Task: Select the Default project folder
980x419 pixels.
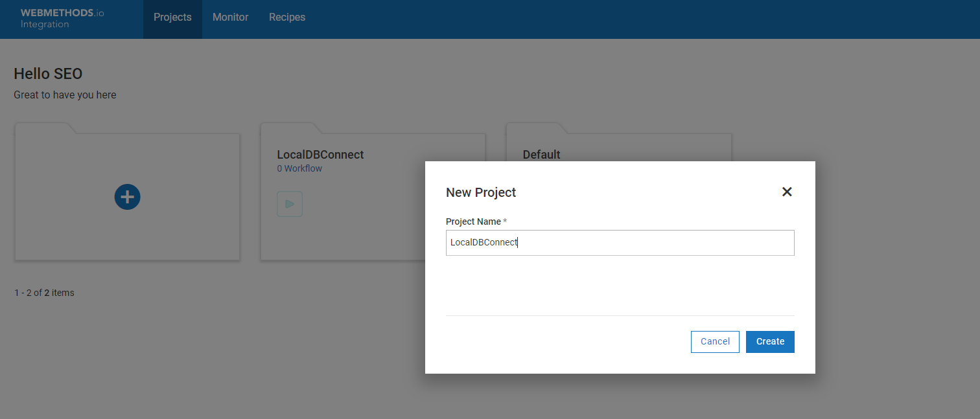Action: (x=541, y=154)
